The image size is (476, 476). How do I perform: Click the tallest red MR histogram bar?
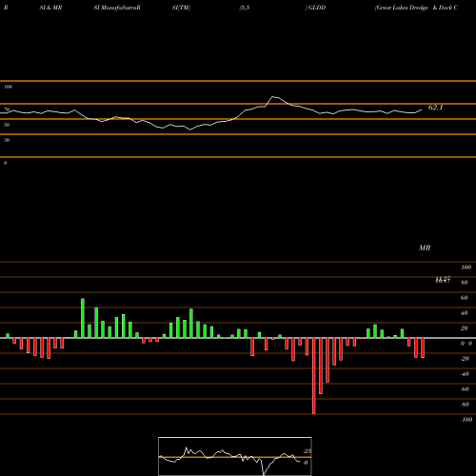point(314,376)
